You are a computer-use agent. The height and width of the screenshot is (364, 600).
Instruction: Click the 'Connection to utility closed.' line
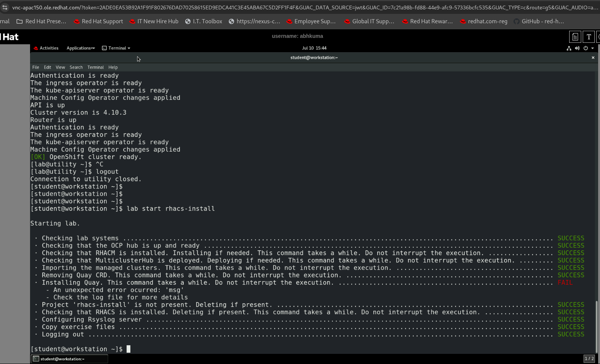86,179
